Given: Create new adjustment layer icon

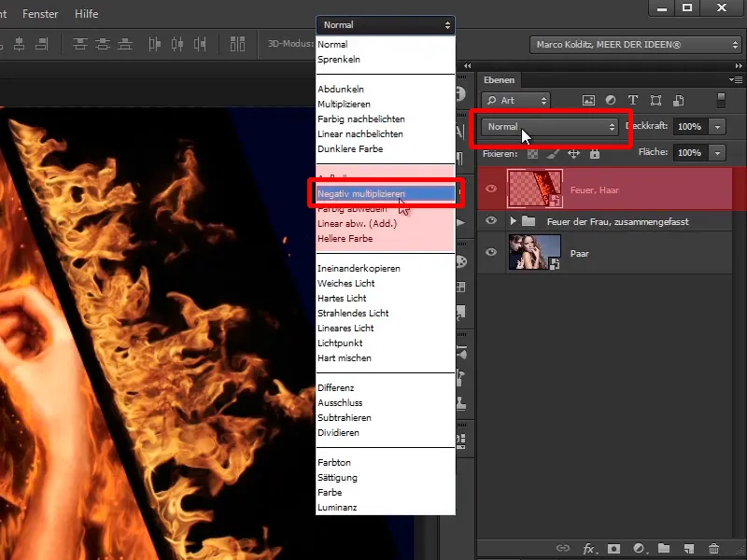Looking at the screenshot, I should (x=639, y=549).
